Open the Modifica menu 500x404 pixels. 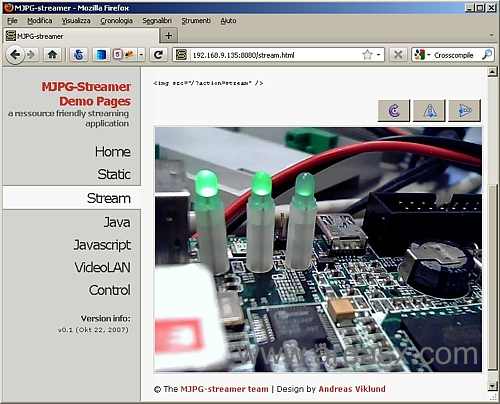[x=40, y=21]
